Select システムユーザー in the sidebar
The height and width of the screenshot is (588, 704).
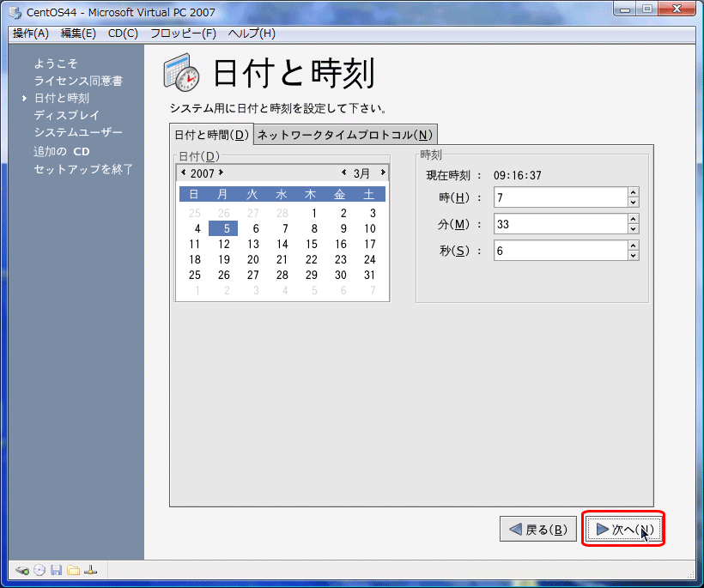click(x=78, y=132)
